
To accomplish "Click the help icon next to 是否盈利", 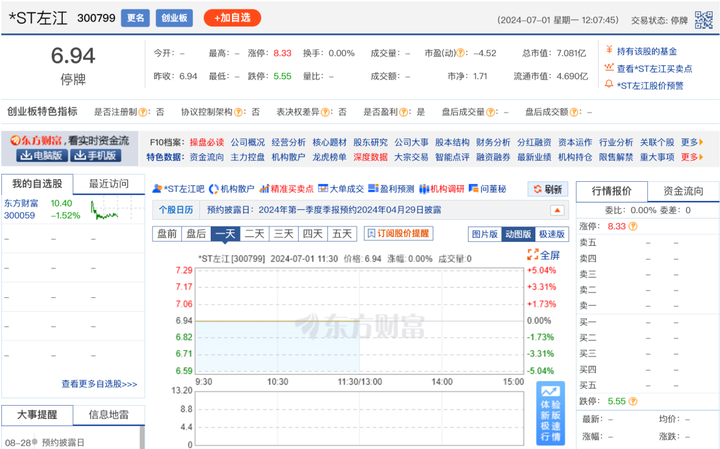I will coord(403,112).
